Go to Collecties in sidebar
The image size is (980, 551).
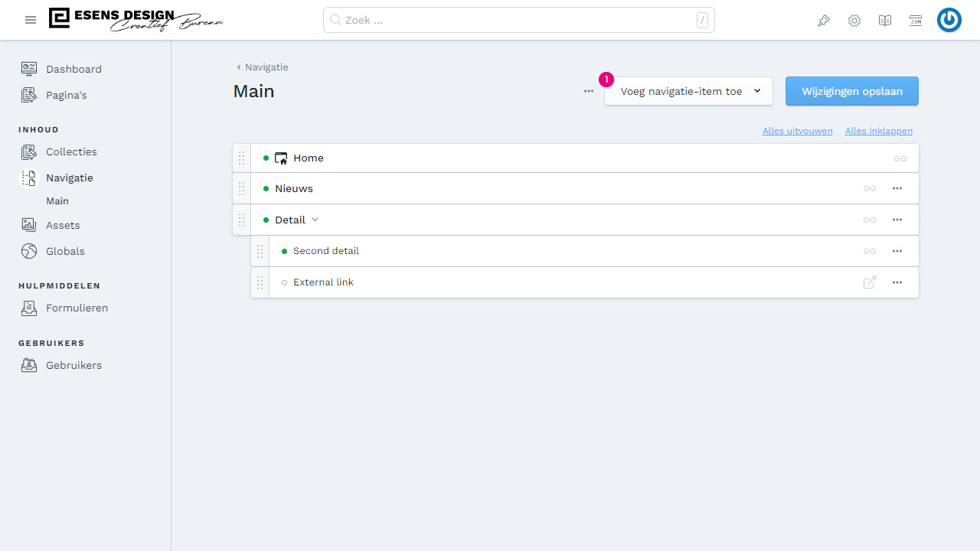(x=71, y=152)
